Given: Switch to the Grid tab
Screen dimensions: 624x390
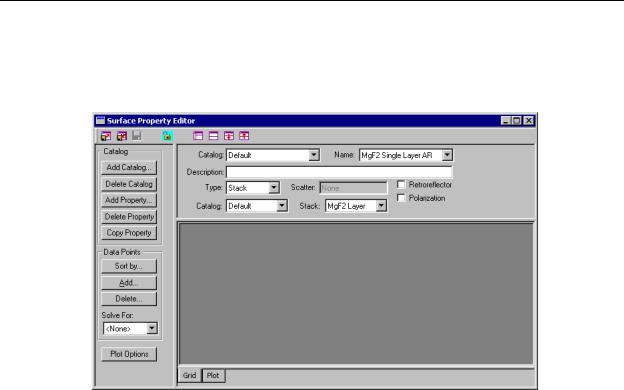Looking at the screenshot, I should coord(189,375).
